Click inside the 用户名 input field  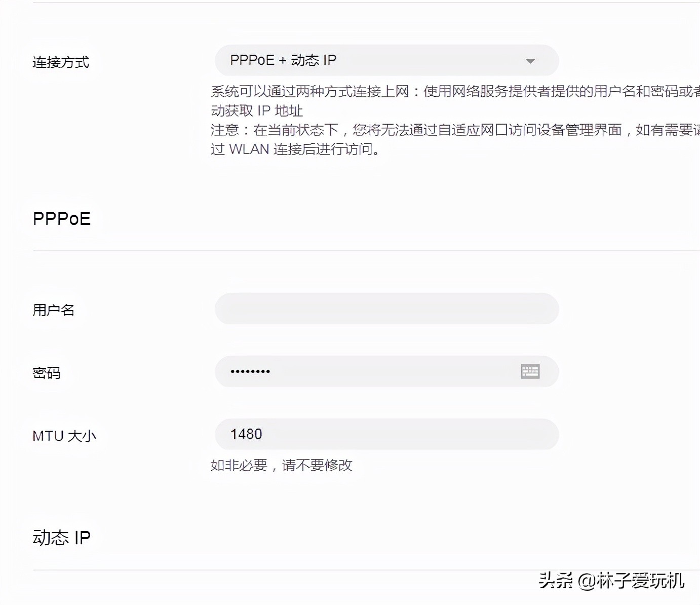[386, 309]
